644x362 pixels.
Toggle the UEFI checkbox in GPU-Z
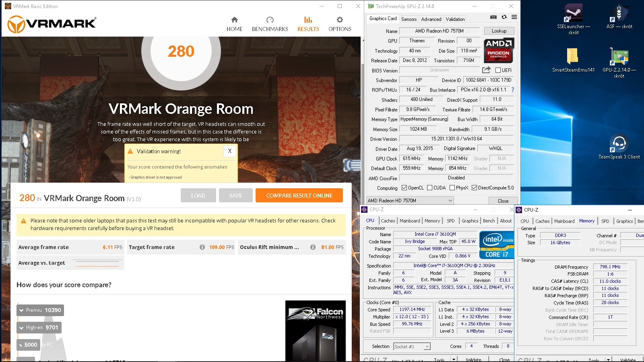pos(498,70)
